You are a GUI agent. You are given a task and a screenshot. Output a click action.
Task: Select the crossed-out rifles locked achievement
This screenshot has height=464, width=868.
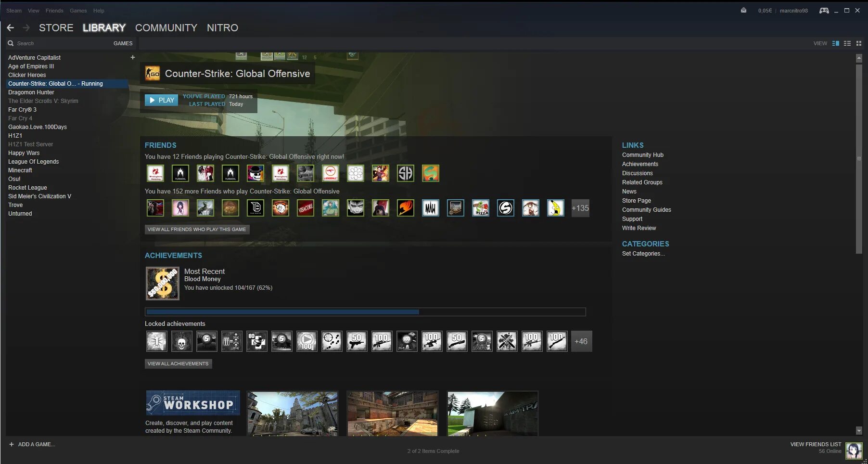pos(507,341)
